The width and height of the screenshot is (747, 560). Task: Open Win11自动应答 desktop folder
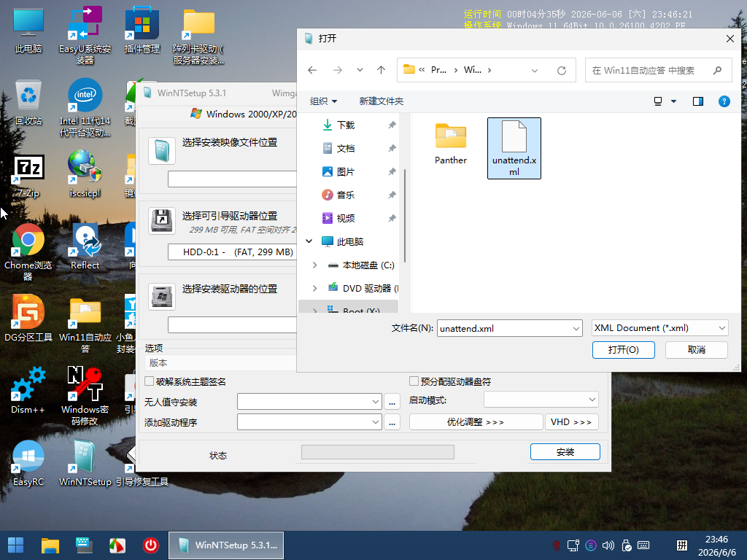tap(85, 324)
